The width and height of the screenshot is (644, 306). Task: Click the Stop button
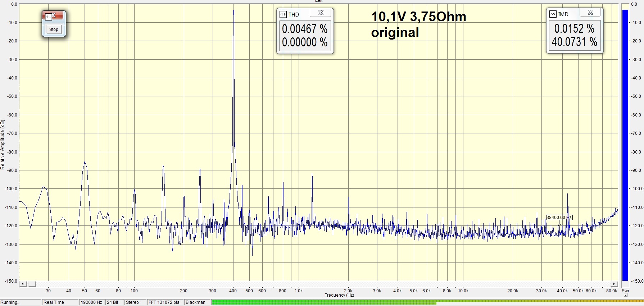point(54,29)
